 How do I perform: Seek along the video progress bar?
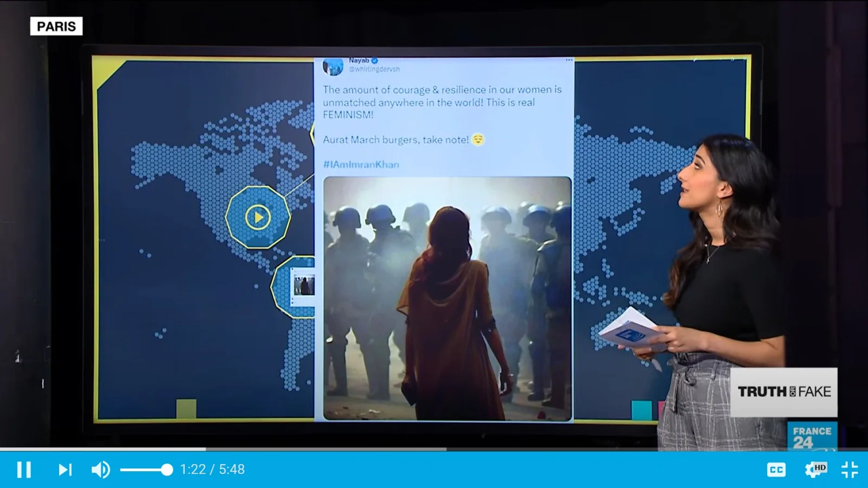coord(434,449)
